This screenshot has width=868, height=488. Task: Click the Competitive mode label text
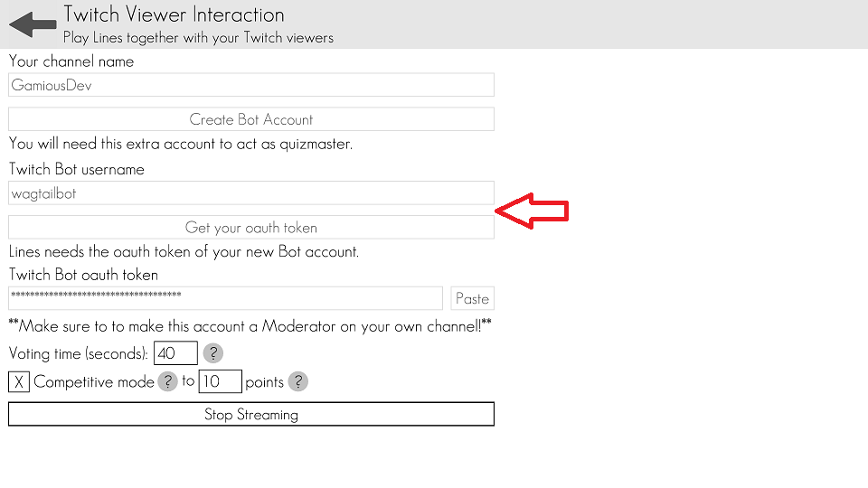tap(94, 382)
